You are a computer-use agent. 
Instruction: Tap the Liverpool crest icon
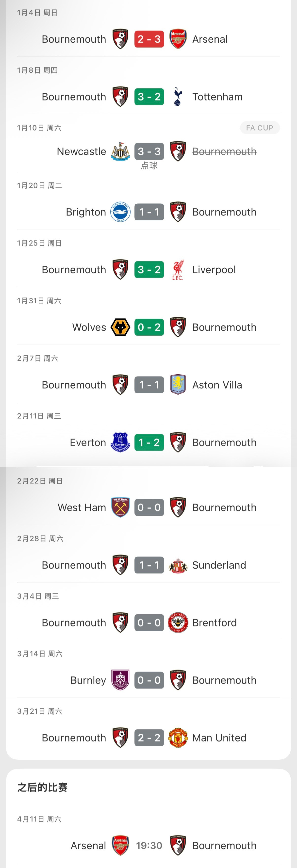click(178, 270)
